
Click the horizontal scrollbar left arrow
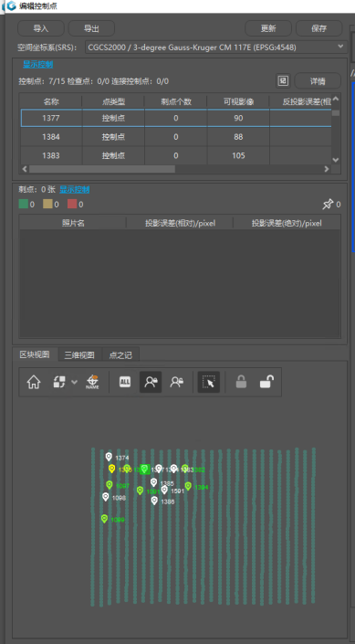pos(25,169)
